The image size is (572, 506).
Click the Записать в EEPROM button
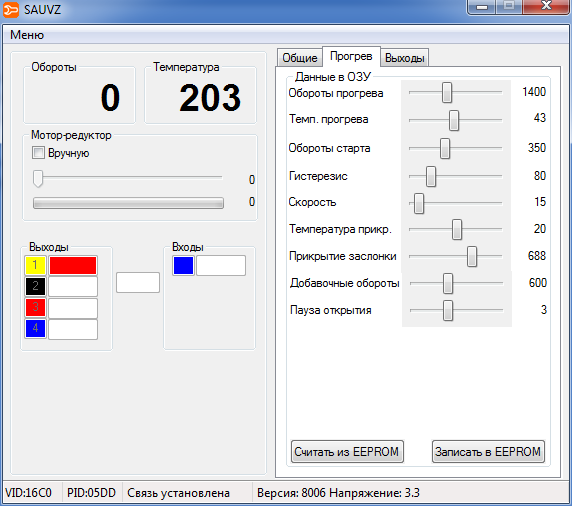[488, 452]
